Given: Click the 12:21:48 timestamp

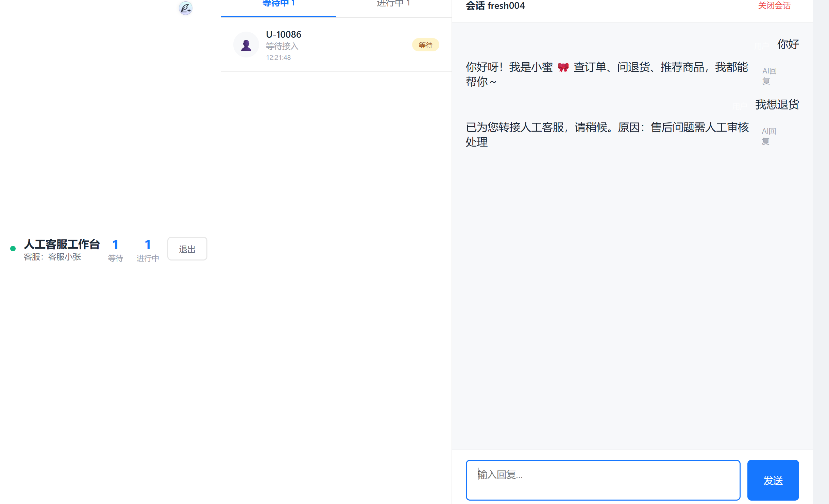Looking at the screenshot, I should coord(278,57).
